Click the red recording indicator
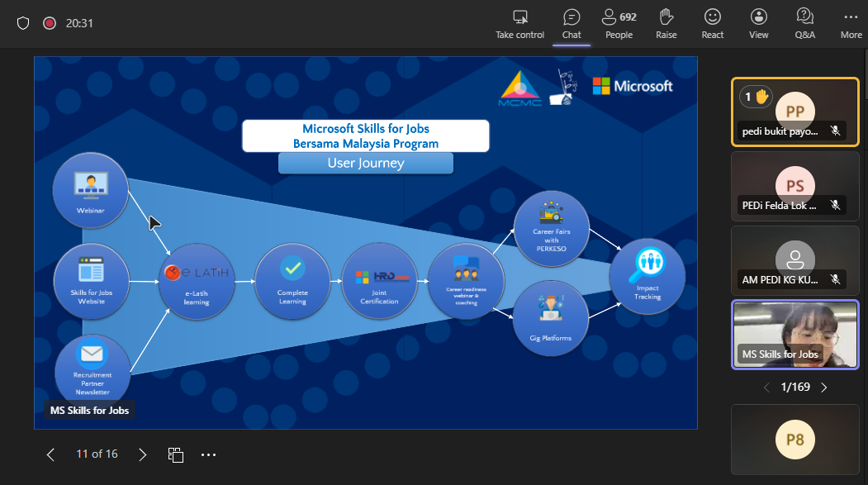868x485 pixels. [x=49, y=23]
